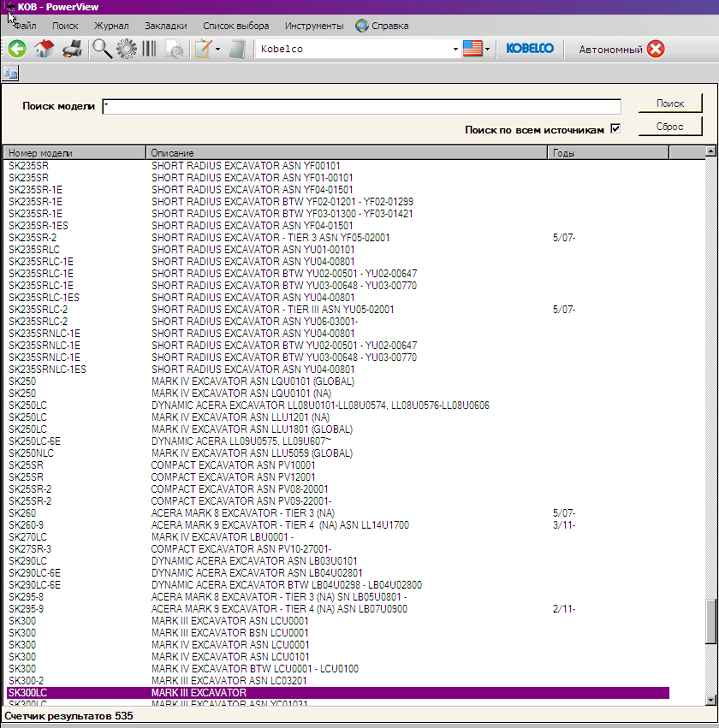719x728 pixels.
Task: Open the notepad icon dropdown arrow
Action: pos(218,49)
